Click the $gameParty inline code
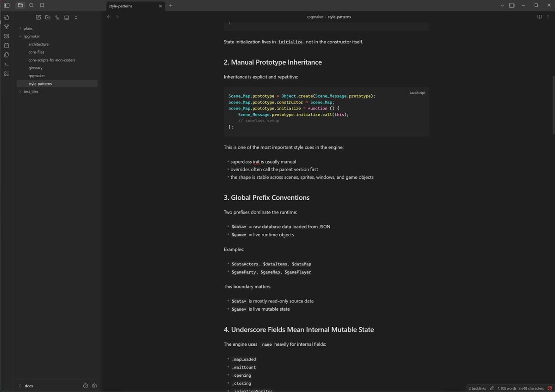Image resolution: width=555 pixels, height=392 pixels. coord(244,272)
